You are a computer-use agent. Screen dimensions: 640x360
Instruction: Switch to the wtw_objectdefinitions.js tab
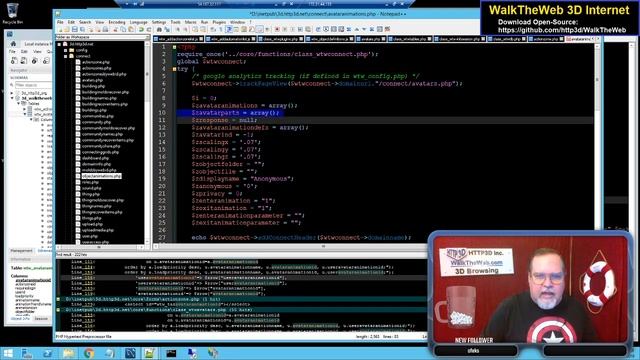point(329,39)
